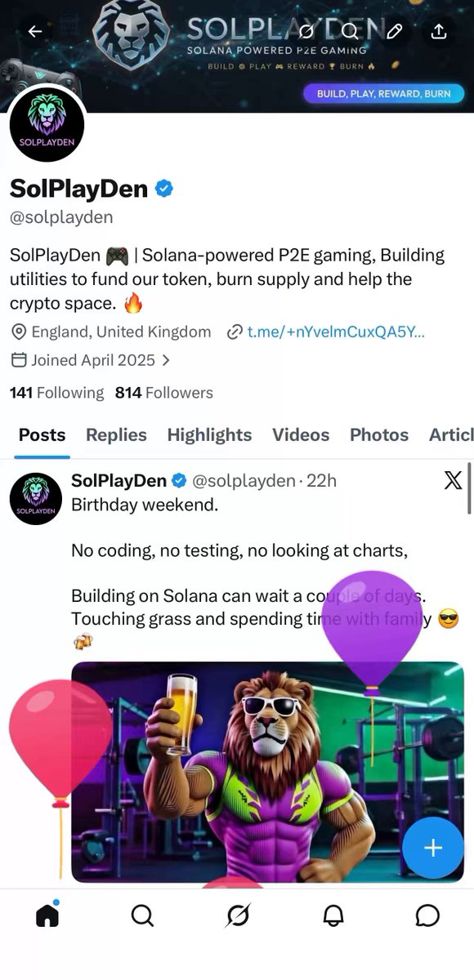Viewport: 474px width, 980px height.
Task: Tap the edit pencil icon in header
Action: coord(394,31)
